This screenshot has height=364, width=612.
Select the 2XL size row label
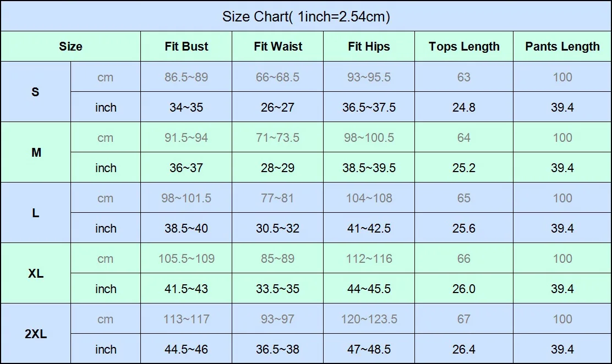(x=36, y=334)
